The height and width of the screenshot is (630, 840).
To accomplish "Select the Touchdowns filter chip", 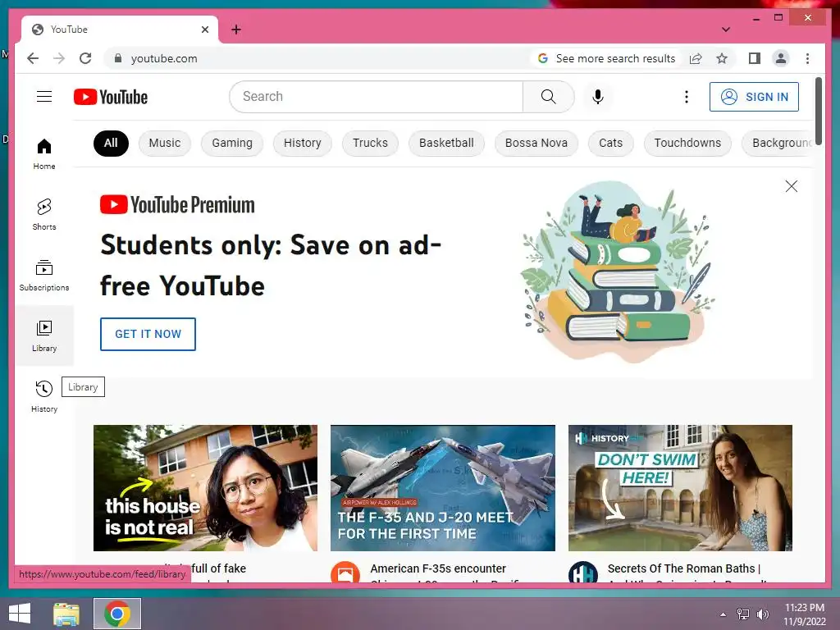I will click(x=687, y=143).
